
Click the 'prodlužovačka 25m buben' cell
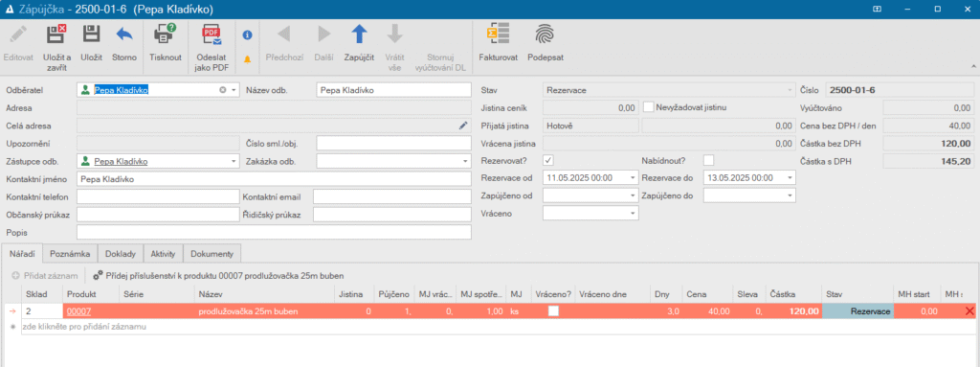tap(264, 311)
